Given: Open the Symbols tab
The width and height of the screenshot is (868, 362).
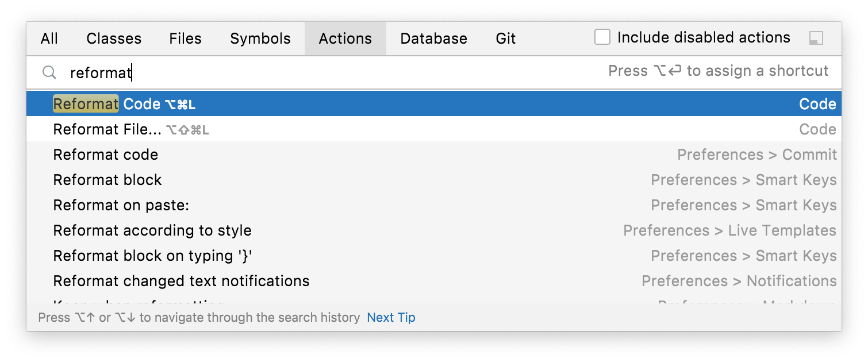Looking at the screenshot, I should 260,38.
